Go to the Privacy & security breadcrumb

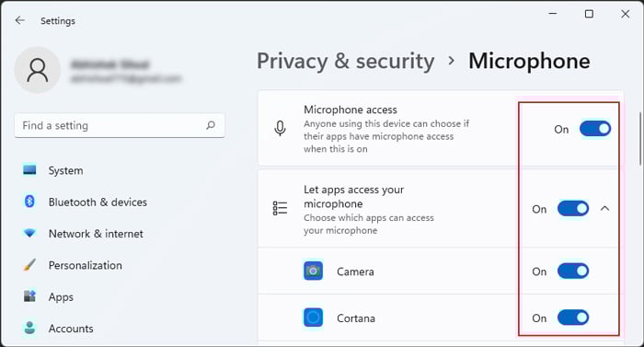(345, 62)
